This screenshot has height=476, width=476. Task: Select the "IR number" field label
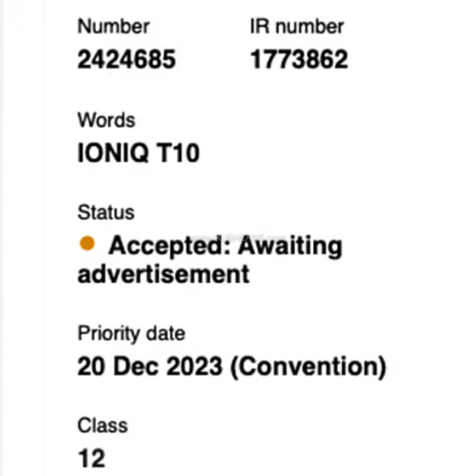[297, 27]
